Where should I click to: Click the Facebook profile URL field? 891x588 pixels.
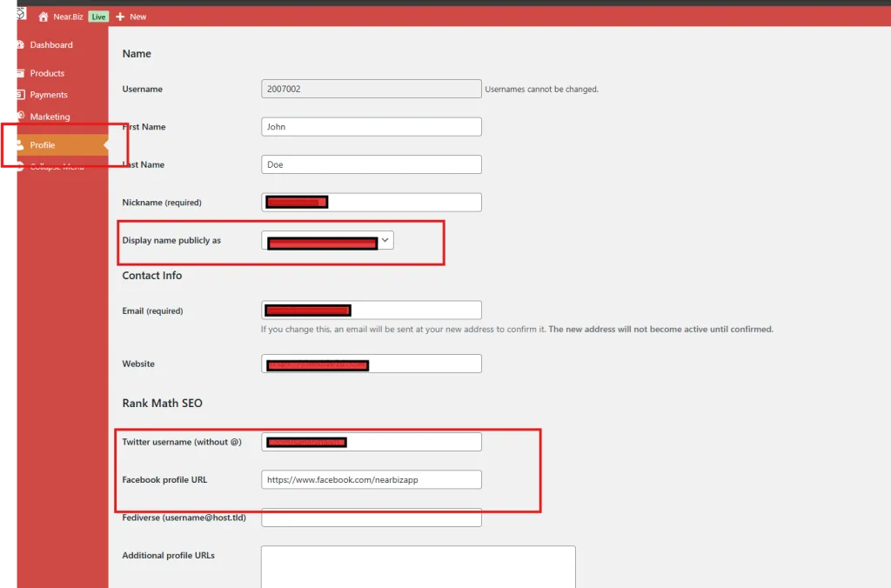(x=372, y=479)
